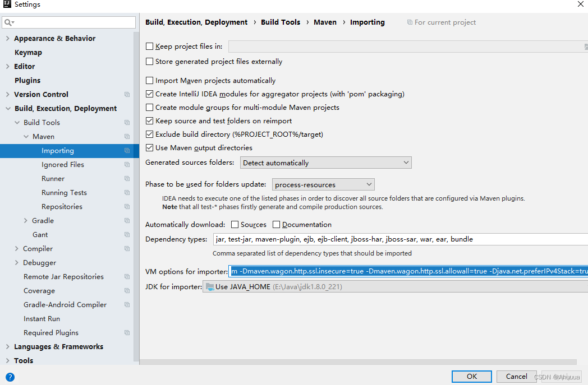588x385 pixels.
Task: Uncheck Create IntelliJ IDEA modules for aggregator projects
Action: [149, 94]
